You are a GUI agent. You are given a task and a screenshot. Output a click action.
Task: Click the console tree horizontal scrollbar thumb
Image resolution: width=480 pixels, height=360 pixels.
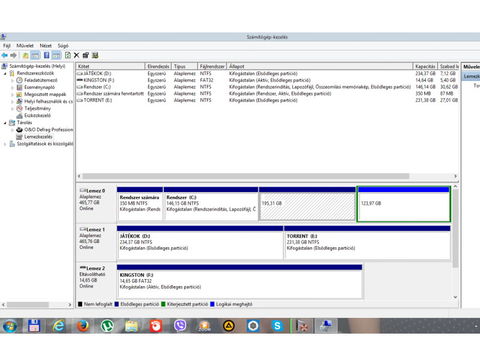click(x=28, y=305)
